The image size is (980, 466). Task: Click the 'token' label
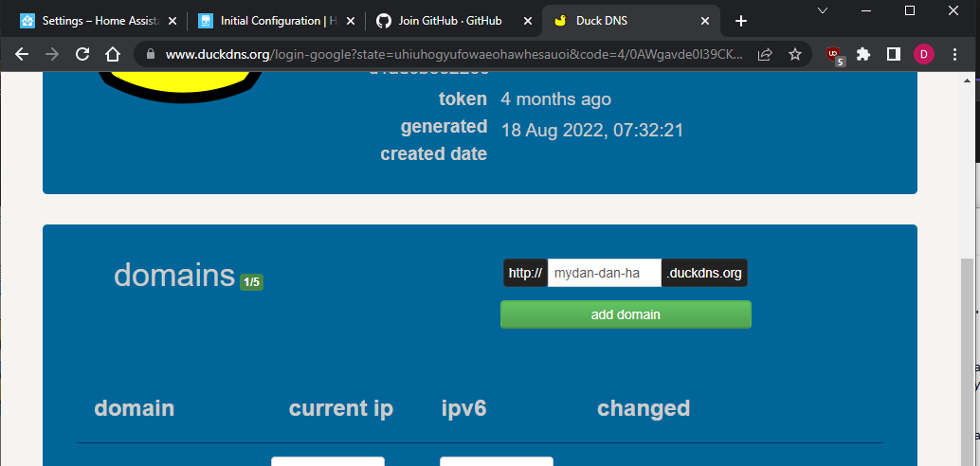(x=463, y=99)
